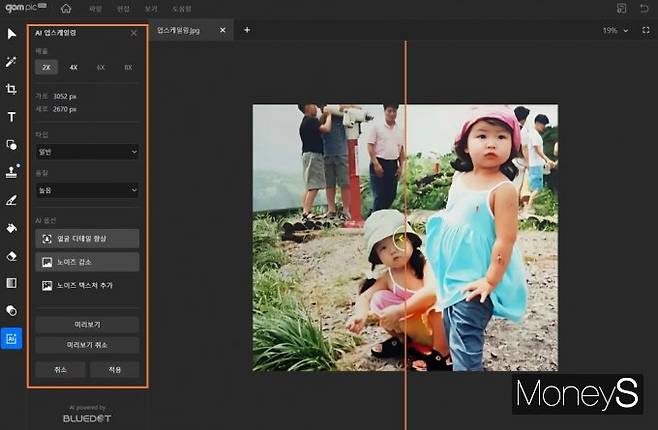Click the 미리보기 preview button

click(87, 325)
